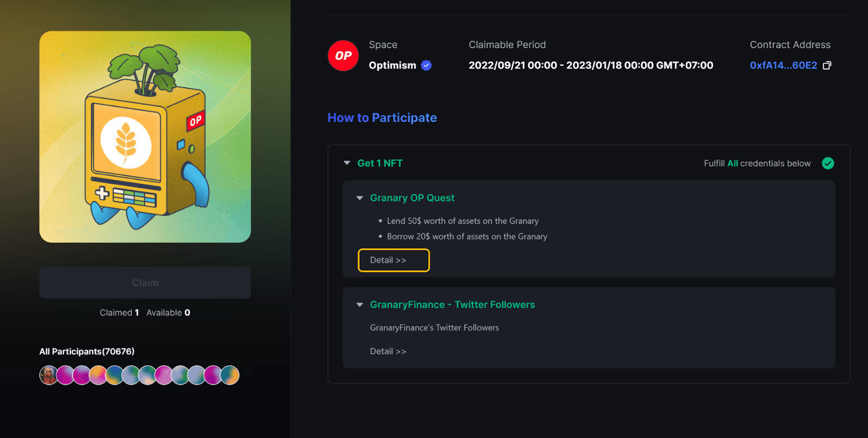Viewport: 868px width, 438px height.
Task: Click the green credentials fulfilled checkmark
Action: point(828,163)
